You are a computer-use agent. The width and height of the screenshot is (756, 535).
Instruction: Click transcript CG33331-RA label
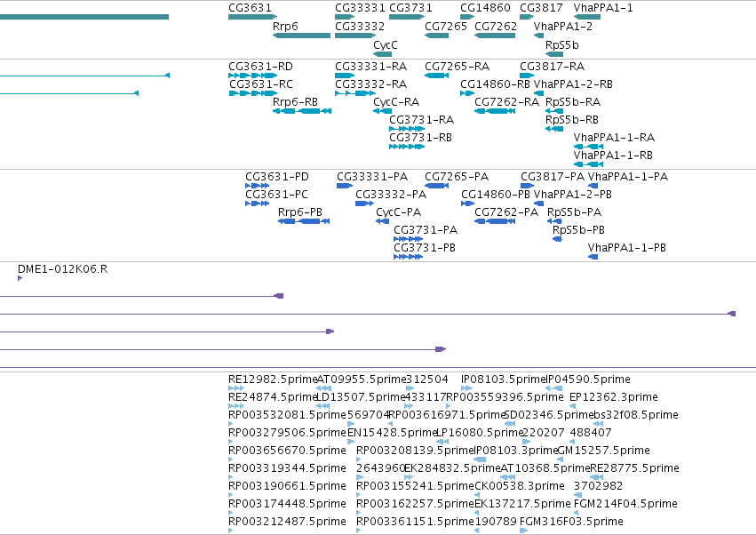[370, 67]
